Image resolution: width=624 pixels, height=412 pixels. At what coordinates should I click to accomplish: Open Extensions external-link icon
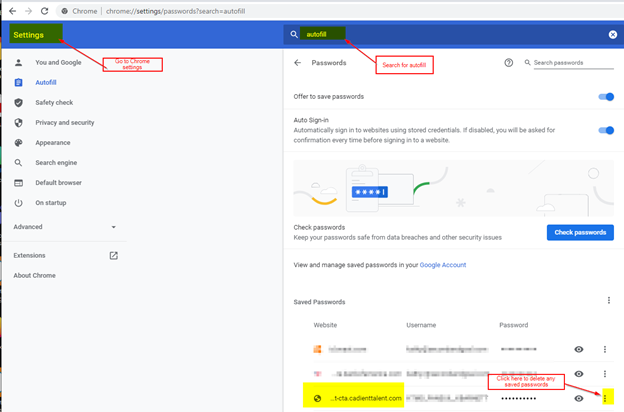pyautogui.click(x=113, y=256)
